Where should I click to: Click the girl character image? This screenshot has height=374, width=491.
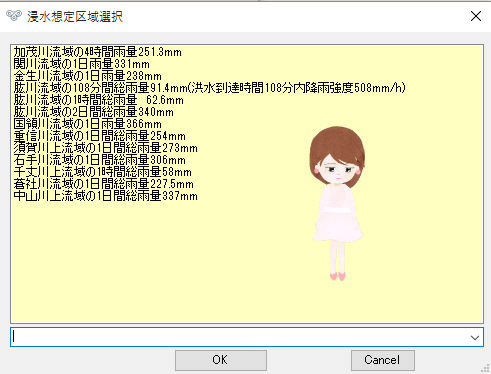point(337,203)
